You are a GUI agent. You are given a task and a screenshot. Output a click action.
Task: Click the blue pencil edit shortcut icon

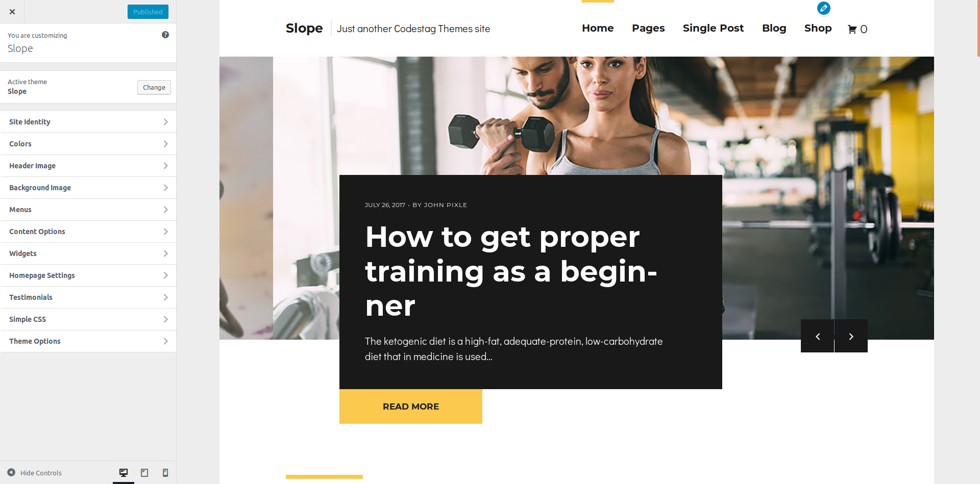click(x=823, y=8)
